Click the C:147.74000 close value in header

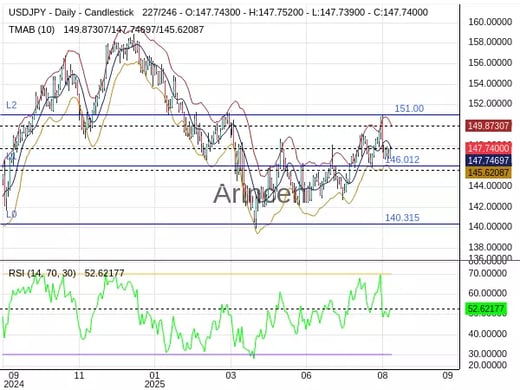point(401,13)
